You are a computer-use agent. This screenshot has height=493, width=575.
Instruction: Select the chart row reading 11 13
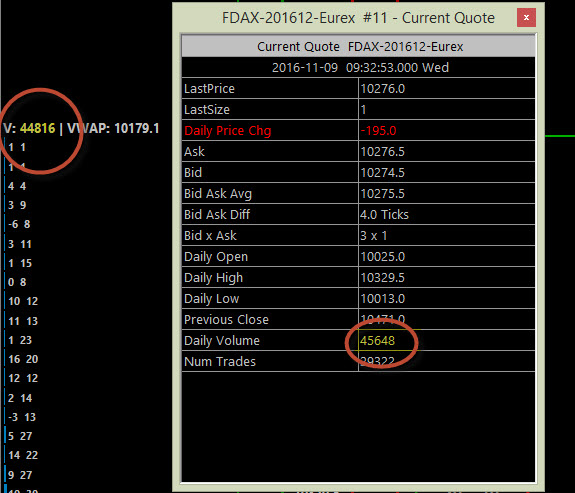point(23,321)
